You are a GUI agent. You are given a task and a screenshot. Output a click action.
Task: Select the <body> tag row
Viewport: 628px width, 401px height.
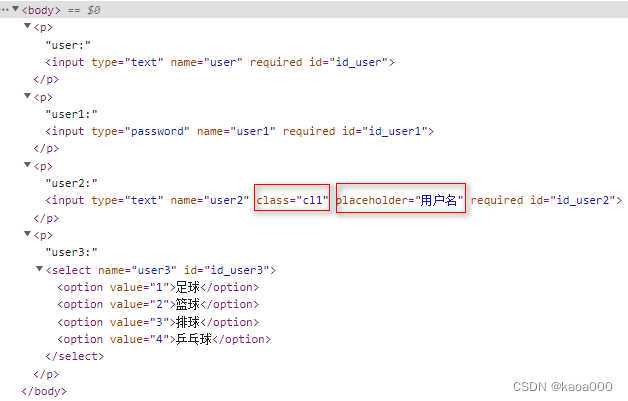(x=314, y=10)
